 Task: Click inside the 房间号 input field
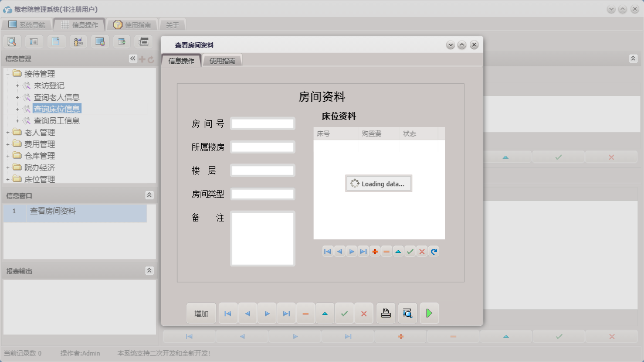click(x=262, y=123)
